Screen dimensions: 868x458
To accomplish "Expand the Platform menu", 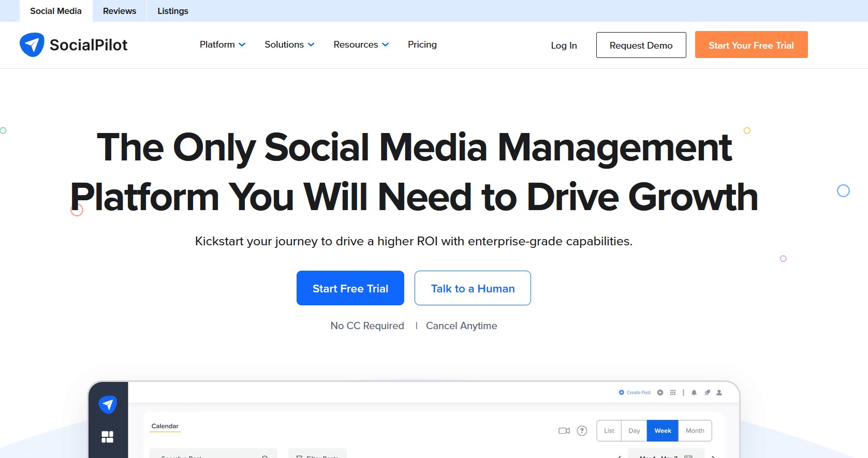I will click(223, 45).
